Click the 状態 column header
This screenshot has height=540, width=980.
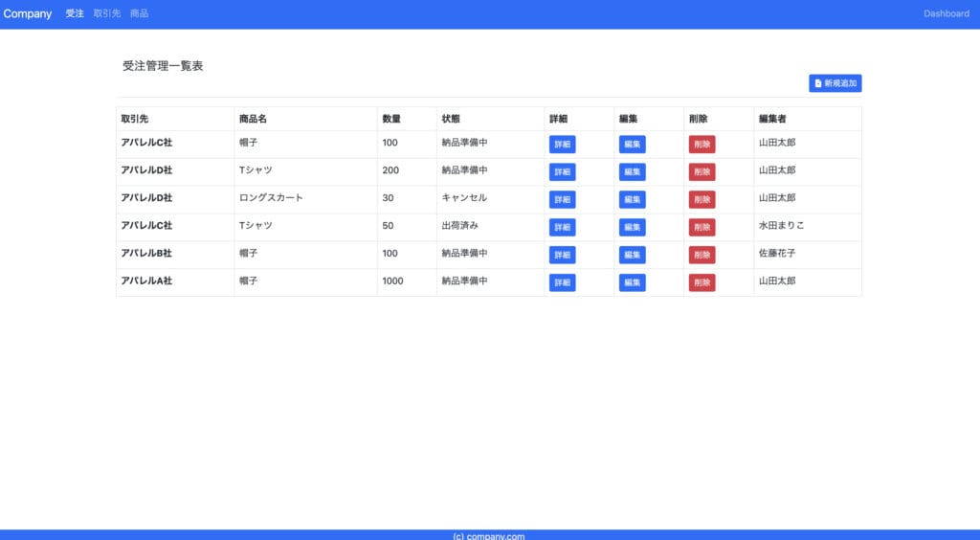click(x=451, y=119)
